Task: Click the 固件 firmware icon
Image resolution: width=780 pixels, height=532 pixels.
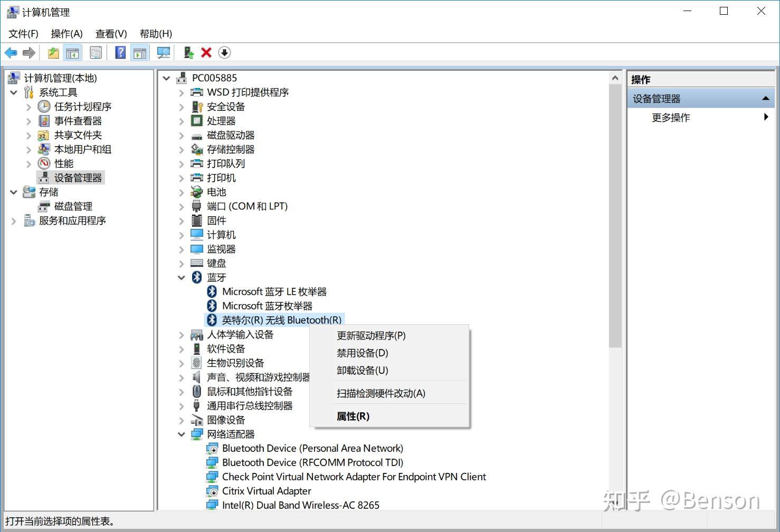Action: [197, 220]
